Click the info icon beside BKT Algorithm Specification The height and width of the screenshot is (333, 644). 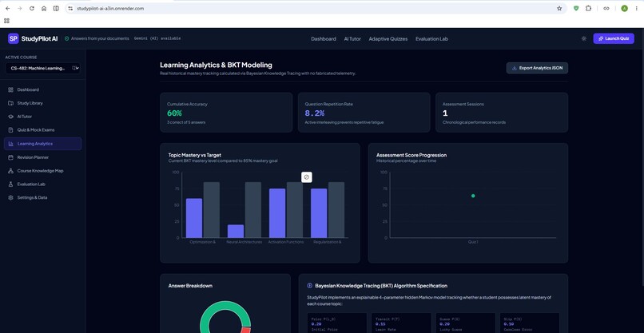(310, 286)
